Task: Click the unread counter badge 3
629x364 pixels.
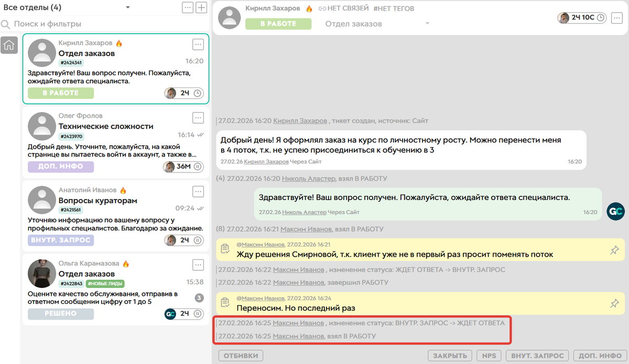Action: click(x=199, y=298)
